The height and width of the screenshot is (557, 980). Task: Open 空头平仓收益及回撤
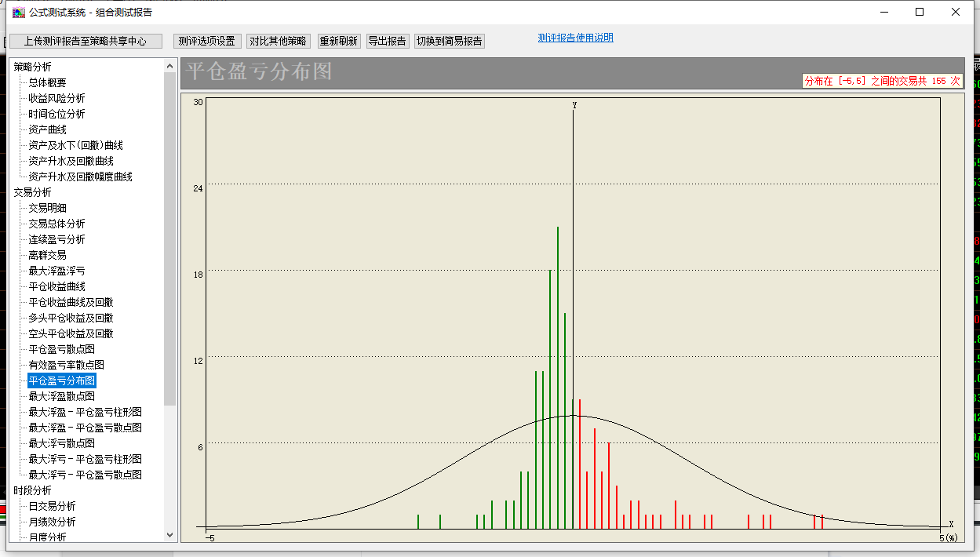[x=71, y=333]
